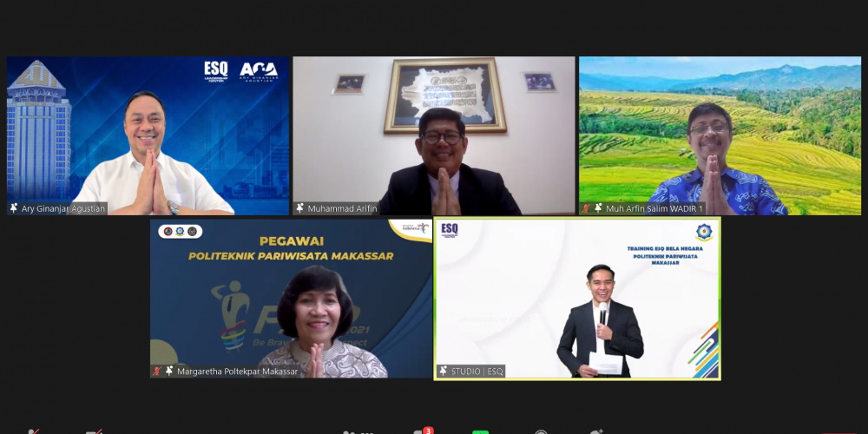
Task: Click the green Share Screen button
Action: coord(480,431)
